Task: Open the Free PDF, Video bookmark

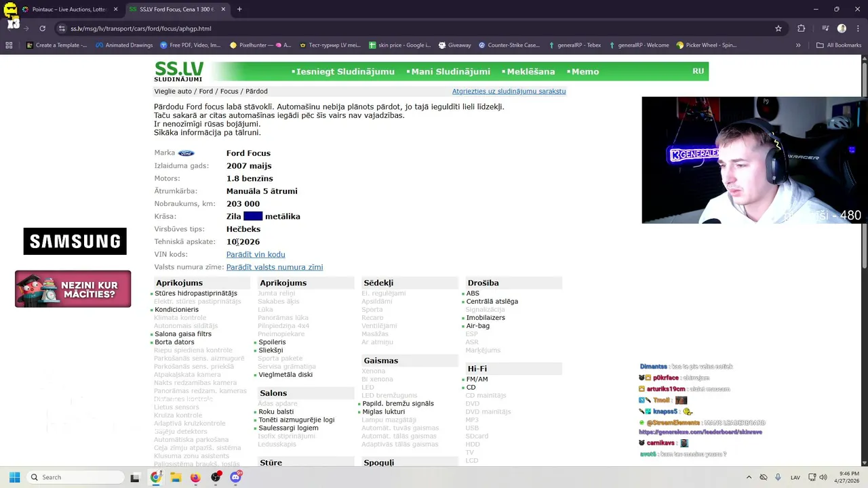Action: pos(191,45)
